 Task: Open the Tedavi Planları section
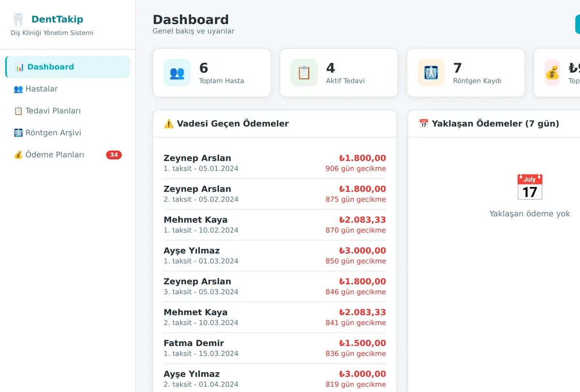coord(68,111)
